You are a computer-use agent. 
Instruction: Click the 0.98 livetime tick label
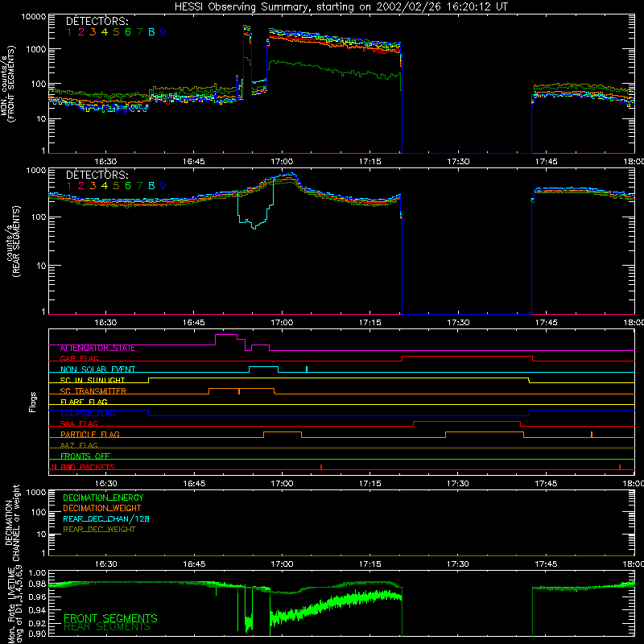coord(37,583)
